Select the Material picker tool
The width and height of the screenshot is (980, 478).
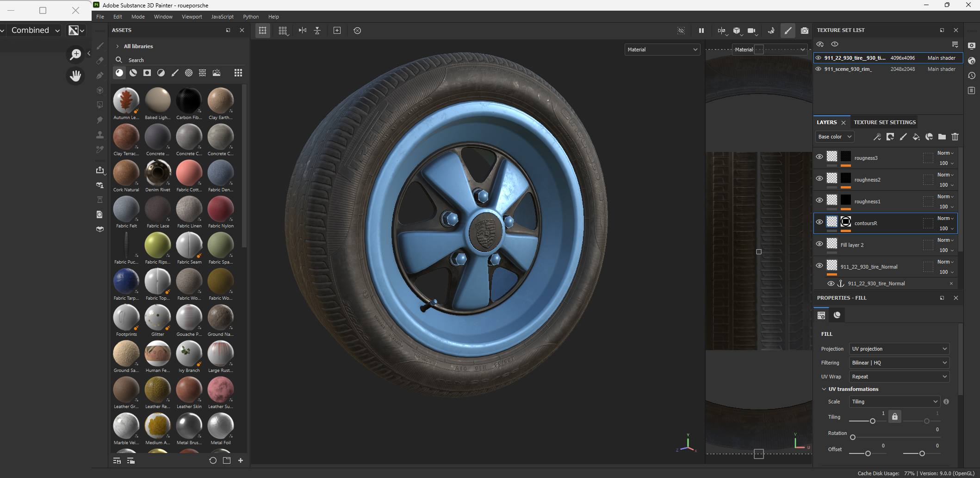[x=100, y=150]
